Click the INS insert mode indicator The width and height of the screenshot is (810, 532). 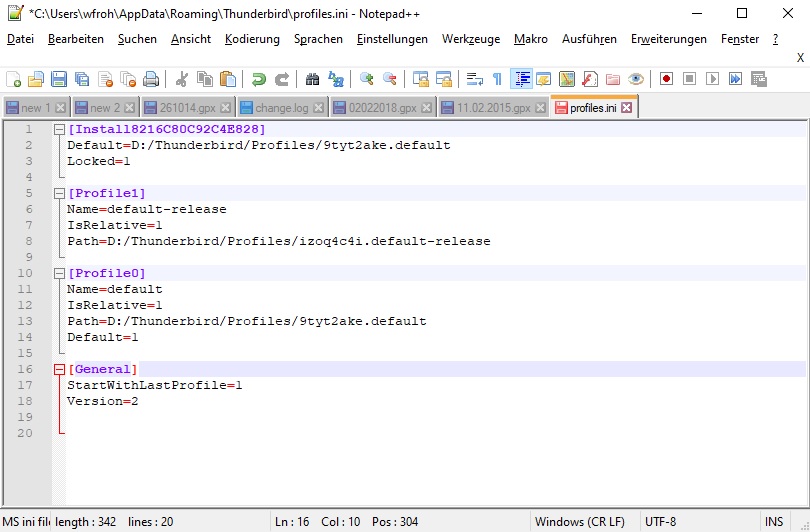[x=774, y=521]
